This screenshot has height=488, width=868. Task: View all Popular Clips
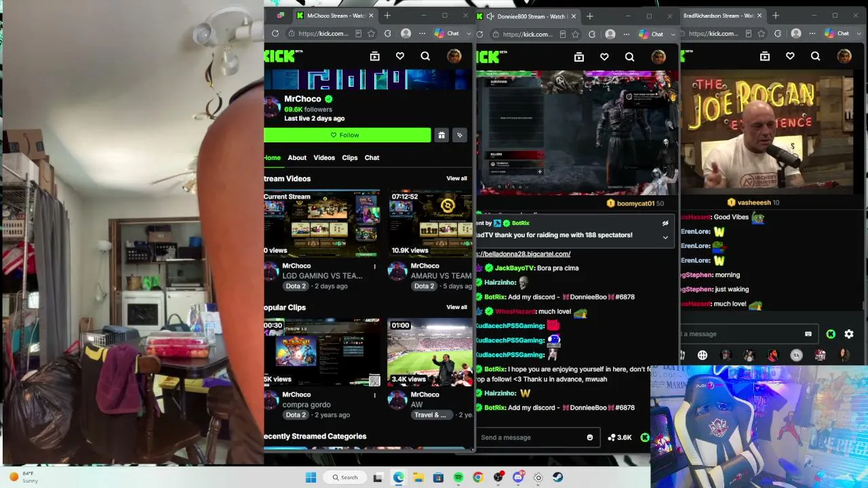(456, 307)
